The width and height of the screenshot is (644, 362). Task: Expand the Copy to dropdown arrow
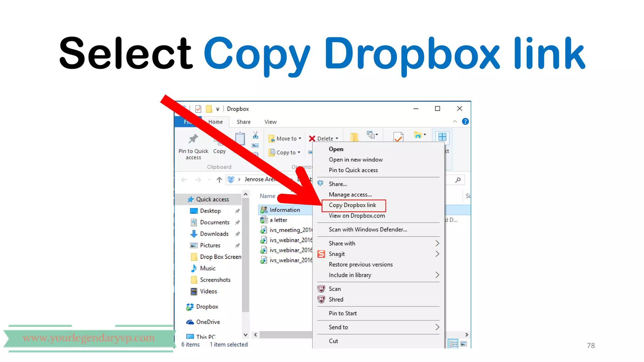pos(299,152)
